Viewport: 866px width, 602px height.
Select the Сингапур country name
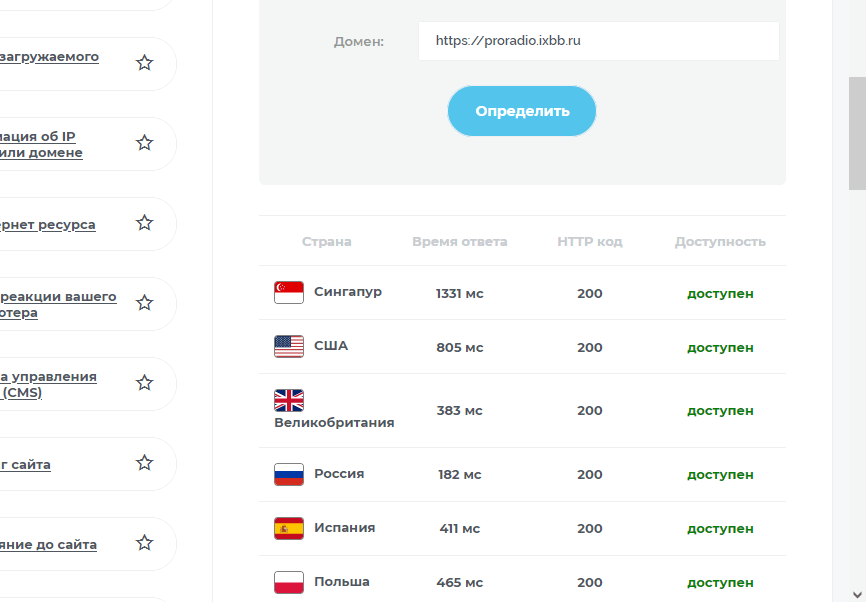click(x=348, y=292)
